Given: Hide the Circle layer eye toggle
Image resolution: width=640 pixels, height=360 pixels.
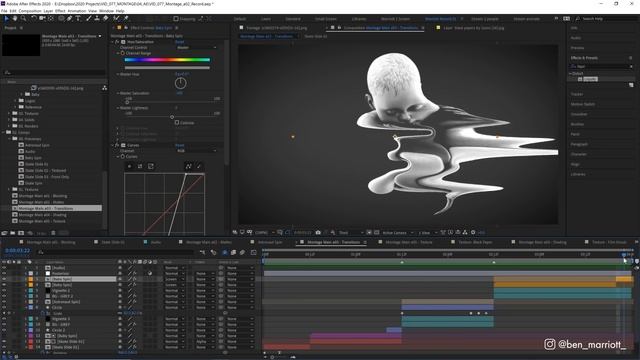Looking at the screenshot, I should tap(4, 307).
